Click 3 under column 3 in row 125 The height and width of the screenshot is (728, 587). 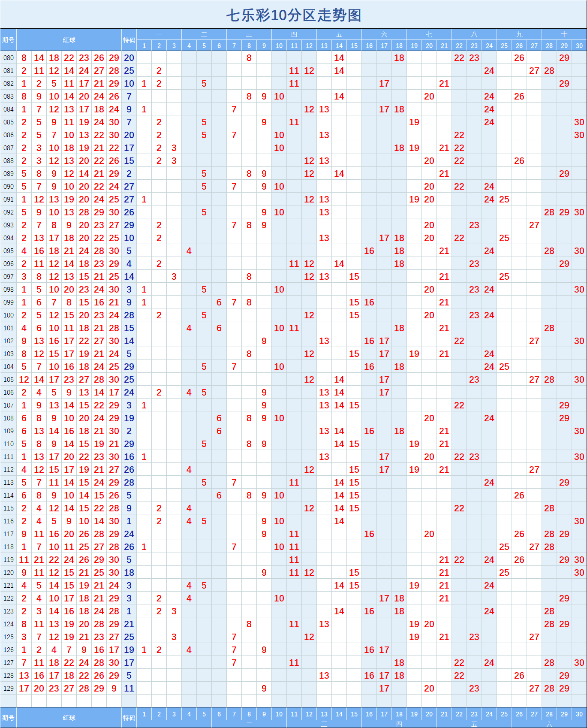174,637
